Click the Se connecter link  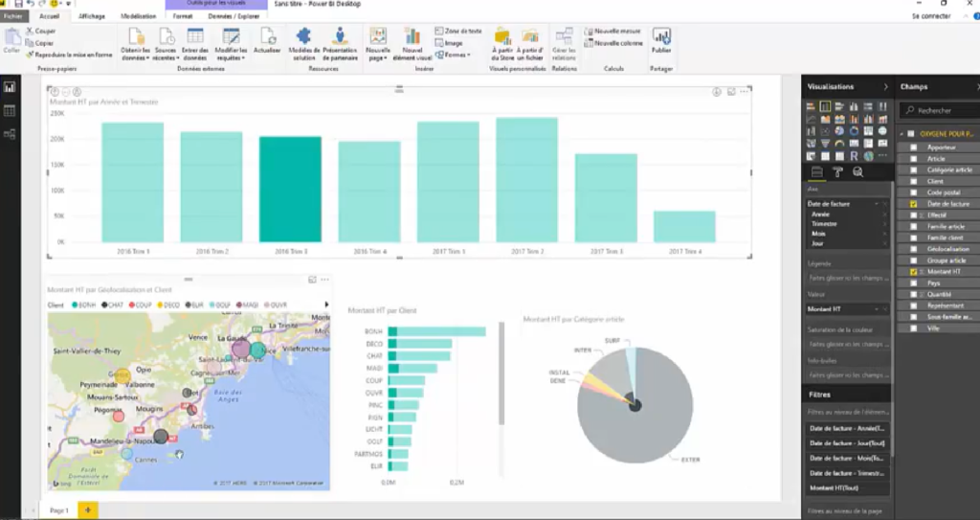click(x=930, y=16)
